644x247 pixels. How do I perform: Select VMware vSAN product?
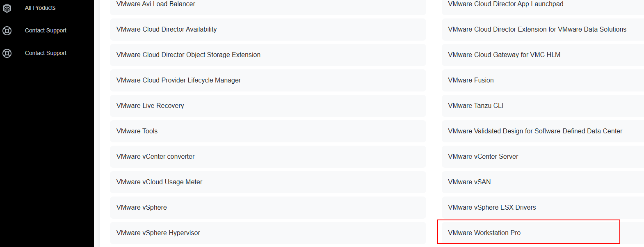(469, 182)
